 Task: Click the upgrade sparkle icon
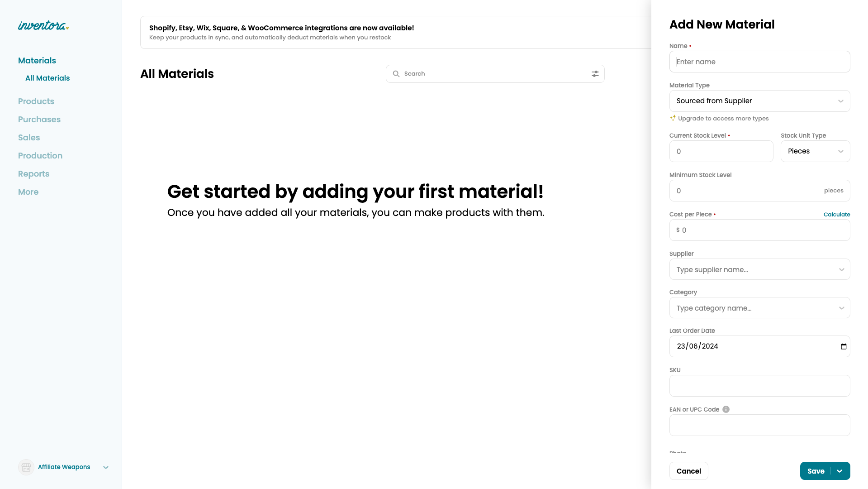[x=673, y=118]
